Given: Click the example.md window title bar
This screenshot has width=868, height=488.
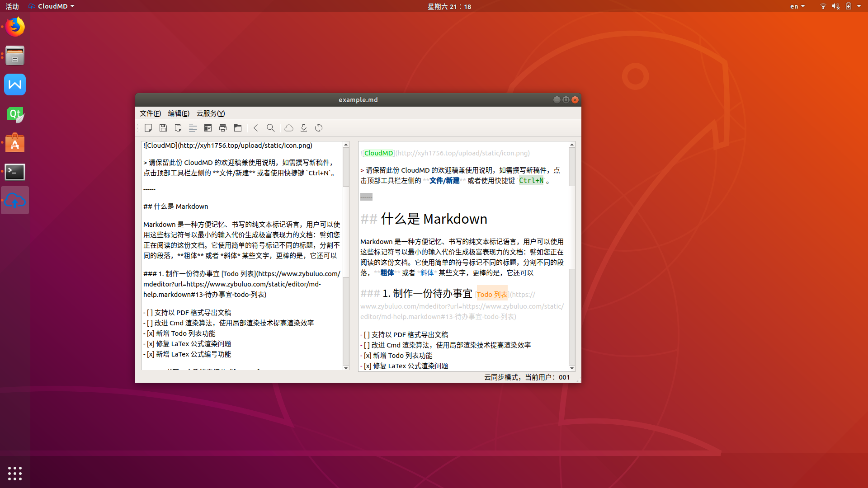Looking at the screenshot, I should point(358,100).
